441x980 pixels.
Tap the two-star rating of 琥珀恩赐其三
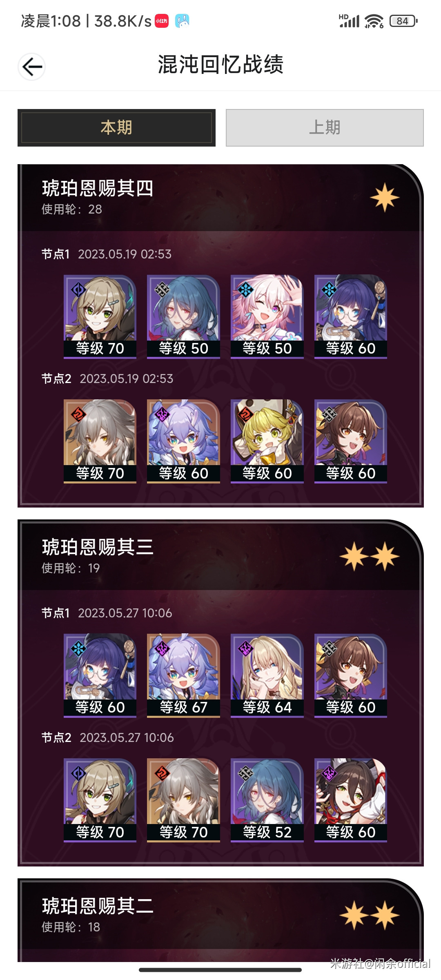coord(369,557)
